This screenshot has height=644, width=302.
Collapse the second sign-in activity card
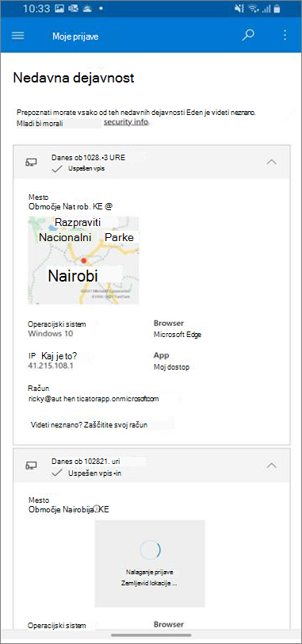tap(272, 466)
